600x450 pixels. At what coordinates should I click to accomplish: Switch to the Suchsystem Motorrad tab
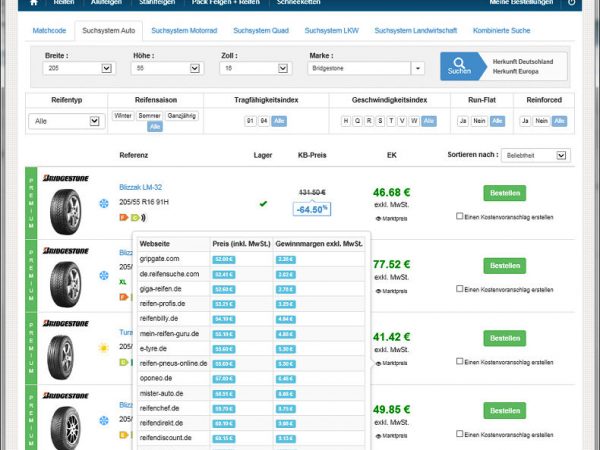(184, 31)
